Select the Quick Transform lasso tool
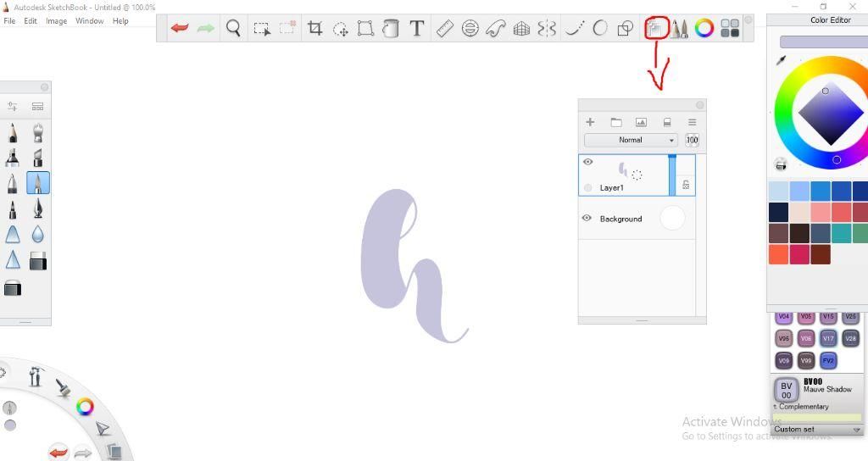The width and height of the screenshot is (868, 461). tap(340, 28)
